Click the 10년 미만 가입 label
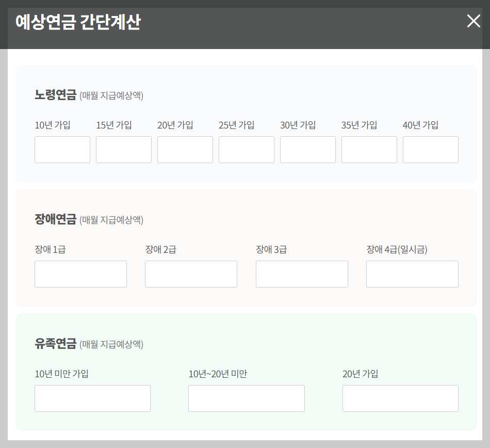The height and width of the screenshot is (448, 490). [61, 374]
